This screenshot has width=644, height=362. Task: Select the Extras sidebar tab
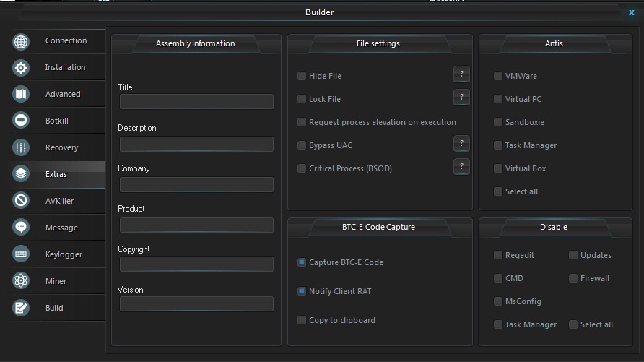click(57, 174)
